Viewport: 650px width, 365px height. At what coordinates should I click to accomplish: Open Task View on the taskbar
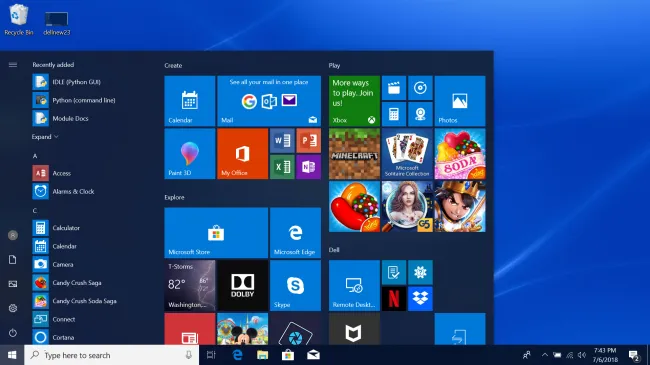point(211,355)
